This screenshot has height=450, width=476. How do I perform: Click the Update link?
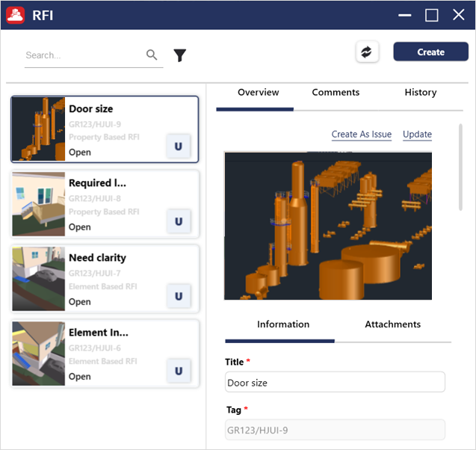(417, 135)
